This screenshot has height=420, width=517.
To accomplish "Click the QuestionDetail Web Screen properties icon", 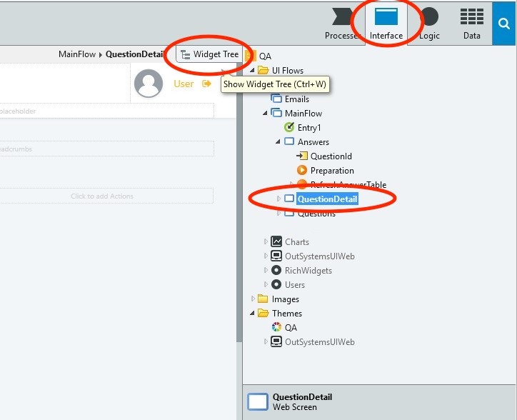I will tap(258, 402).
